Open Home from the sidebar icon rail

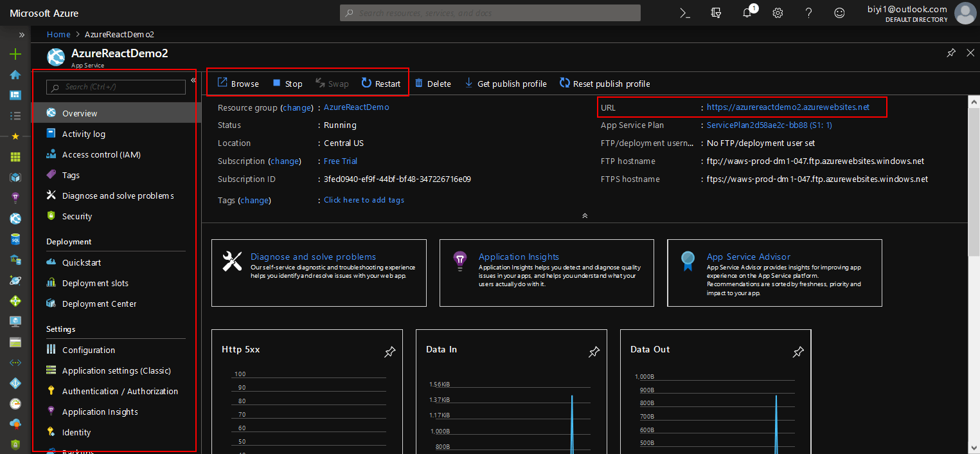15,75
